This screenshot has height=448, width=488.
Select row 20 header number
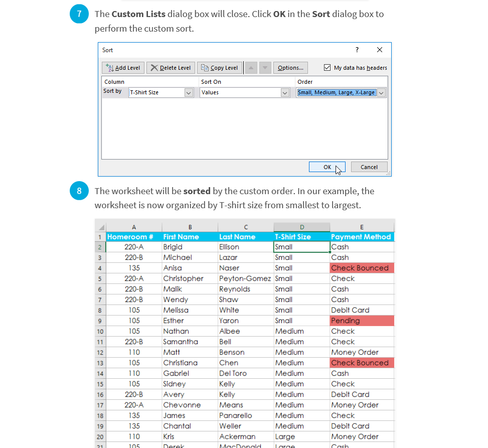100,436
